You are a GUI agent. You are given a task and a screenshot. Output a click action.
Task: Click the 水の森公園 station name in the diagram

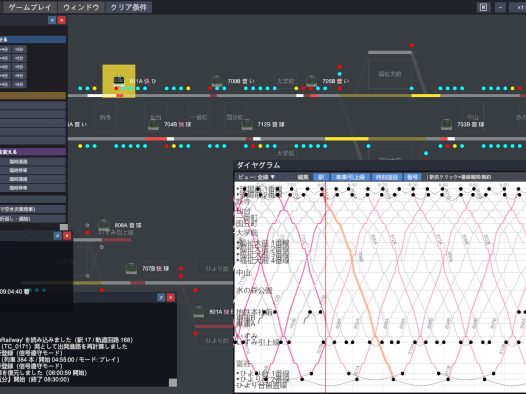[x=254, y=290]
